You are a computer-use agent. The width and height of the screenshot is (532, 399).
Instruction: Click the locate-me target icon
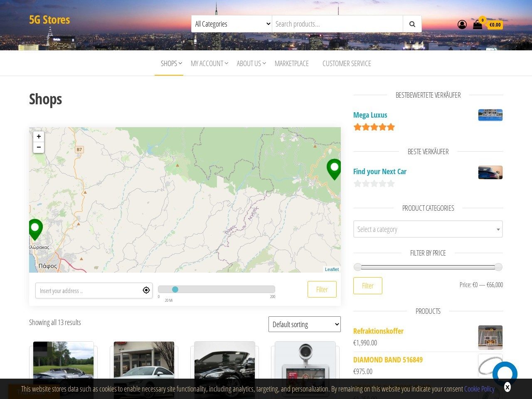(x=146, y=291)
